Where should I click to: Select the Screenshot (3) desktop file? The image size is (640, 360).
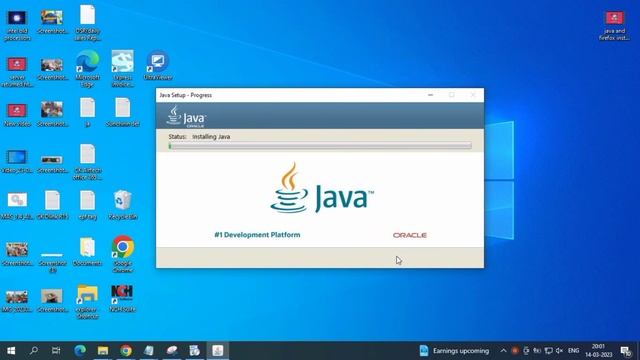[52, 262]
